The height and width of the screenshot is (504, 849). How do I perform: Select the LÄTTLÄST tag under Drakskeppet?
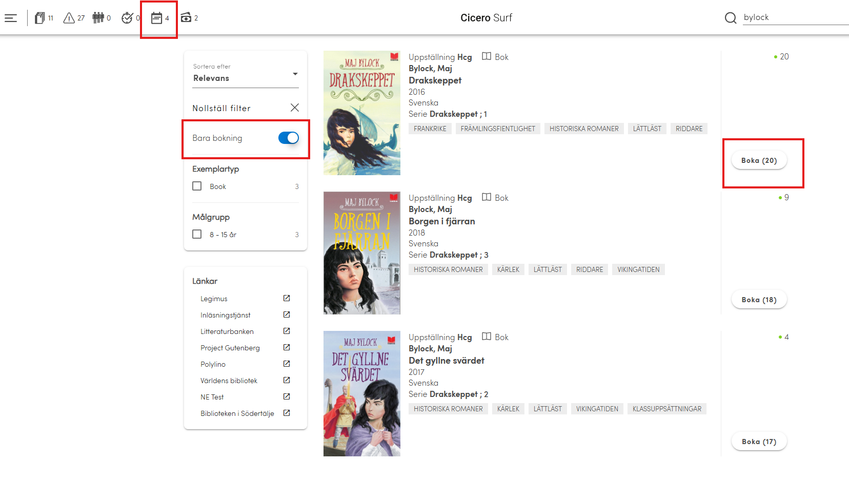pos(647,129)
